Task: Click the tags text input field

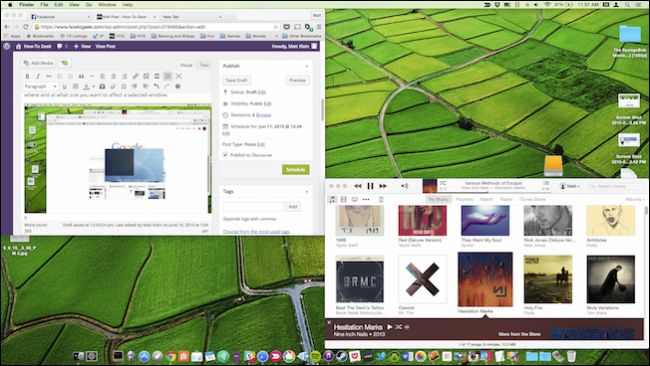Action: tap(253, 206)
